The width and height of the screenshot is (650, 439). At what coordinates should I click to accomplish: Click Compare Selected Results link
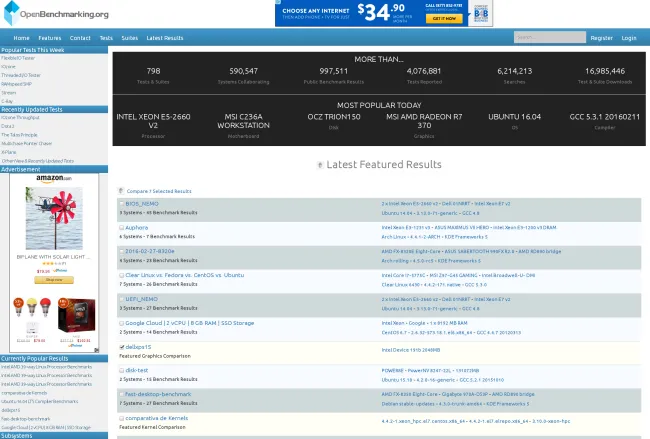[159, 191]
